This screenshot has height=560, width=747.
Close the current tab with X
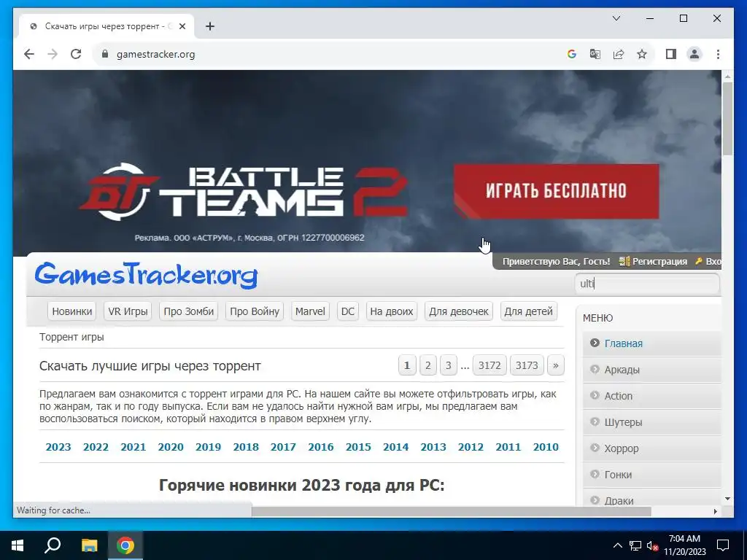[x=182, y=27]
